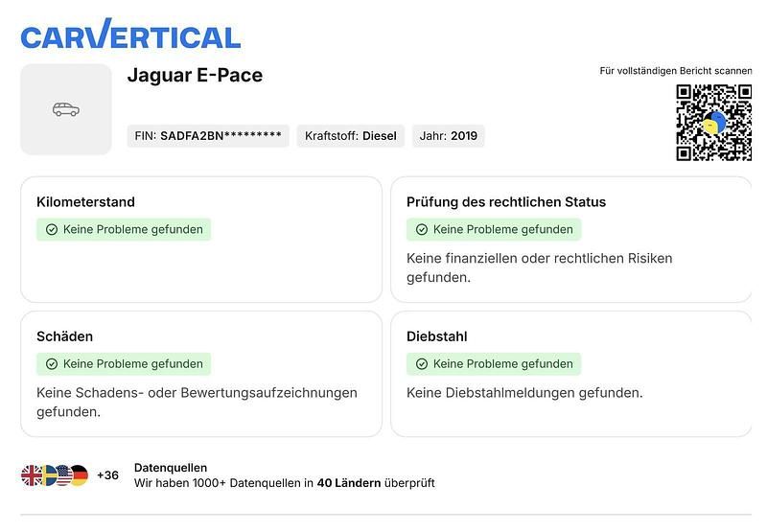Click the Kraftstoff: Diesel badge
Screen dimensions: 767x532
[350, 136]
